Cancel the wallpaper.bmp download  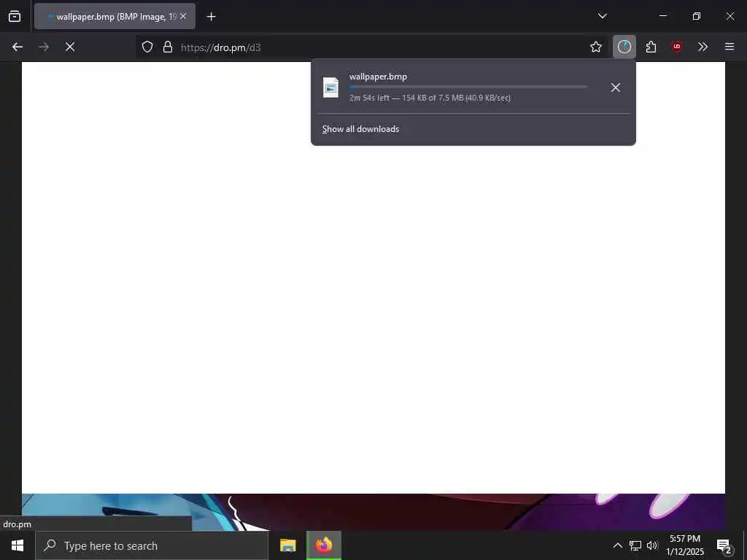click(616, 87)
